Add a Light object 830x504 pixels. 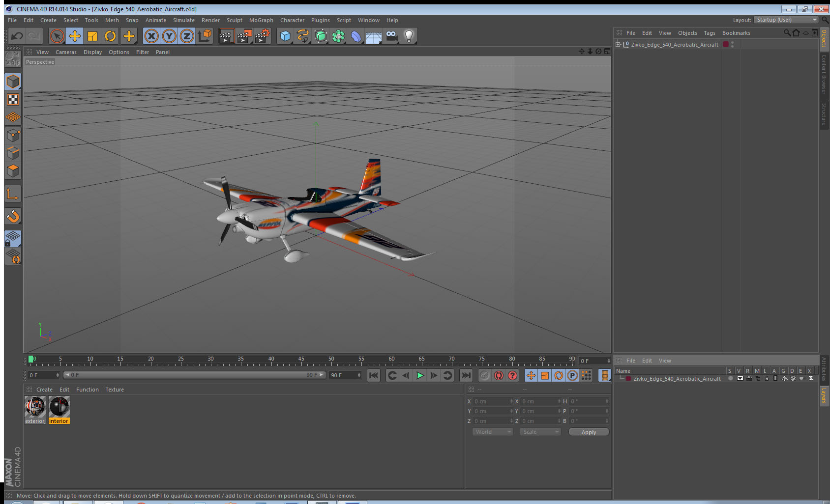point(409,36)
